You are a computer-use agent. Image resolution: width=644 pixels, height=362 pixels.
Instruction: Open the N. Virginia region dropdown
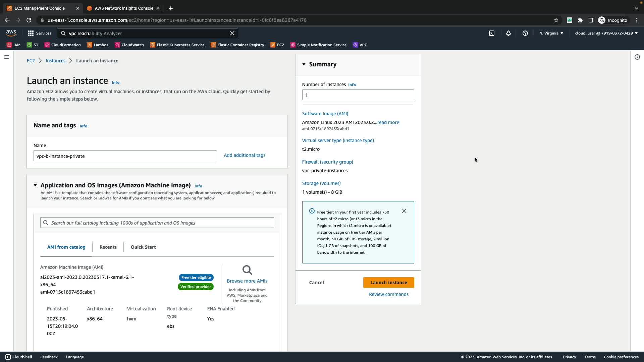click(x=551, y=33)
